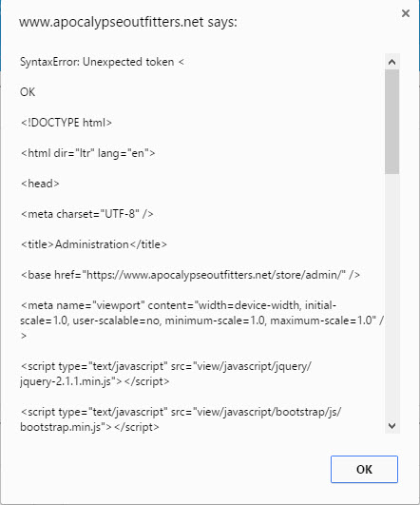420x505 pixels.
Task: Click the 'maximum-scale=1.0' text
Action: 321,320
